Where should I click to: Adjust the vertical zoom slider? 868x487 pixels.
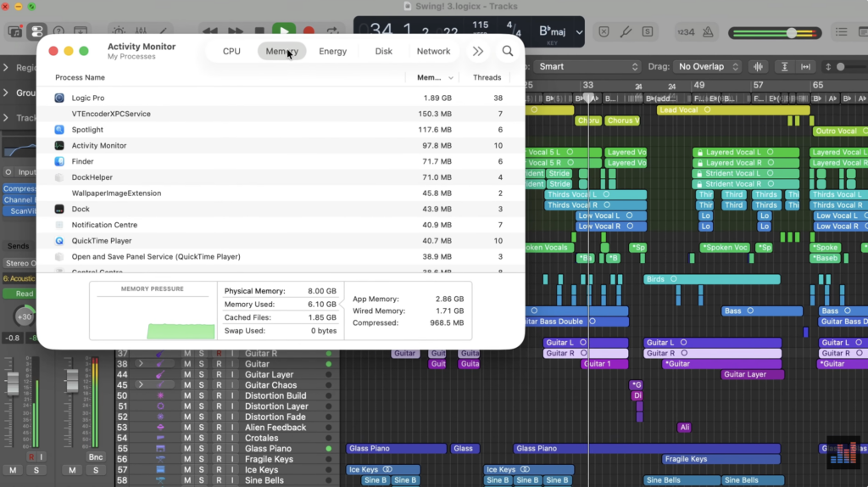pos(841,66)
